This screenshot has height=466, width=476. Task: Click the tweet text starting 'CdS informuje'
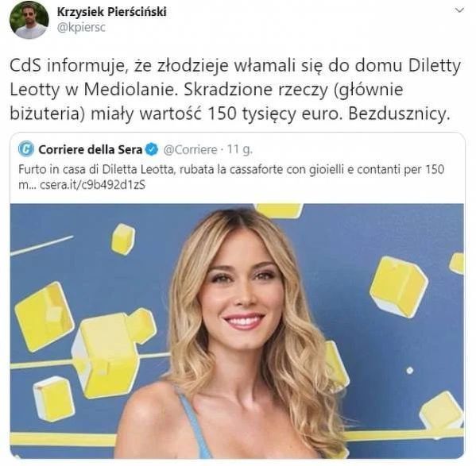point(235,90)
